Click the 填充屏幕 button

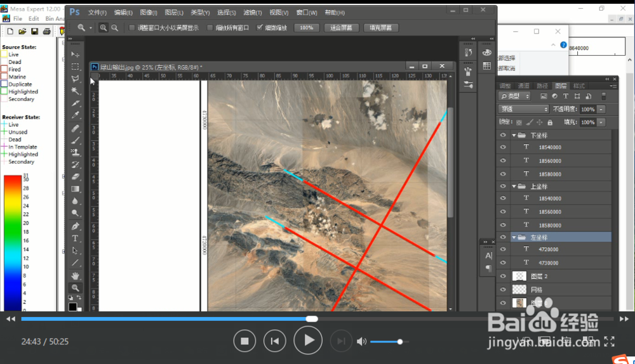380,28
